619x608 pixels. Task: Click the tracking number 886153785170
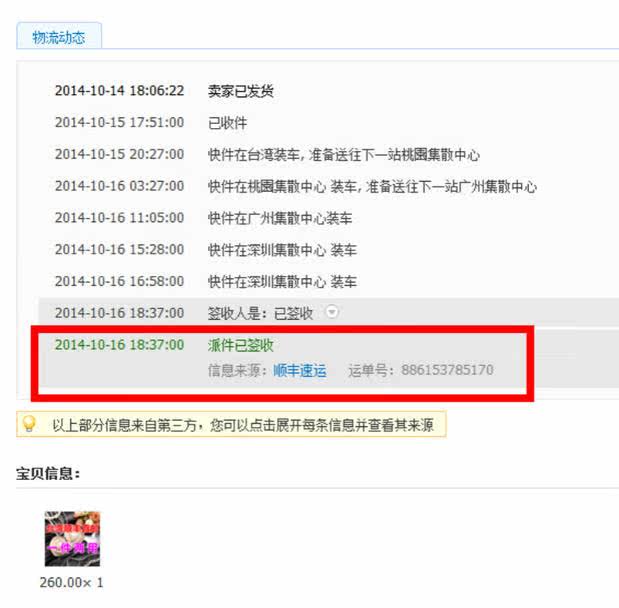pos(447,370)
